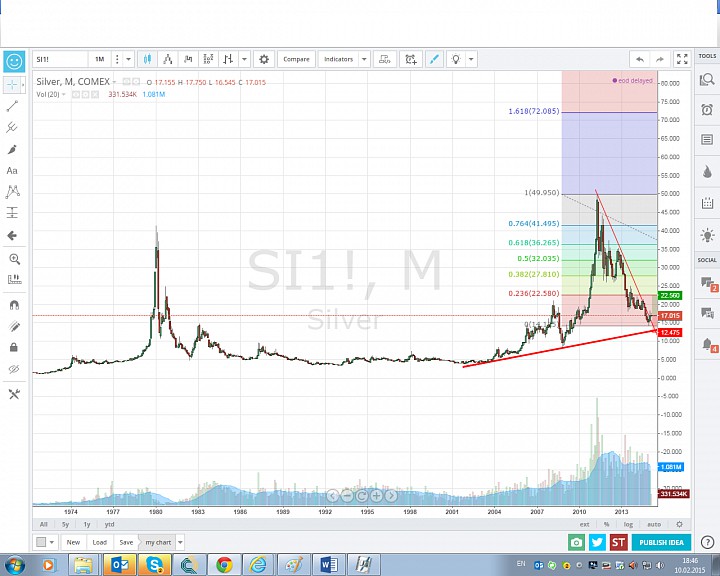
Task: Open the economic calendar icon
Action: tap(707, 203)
